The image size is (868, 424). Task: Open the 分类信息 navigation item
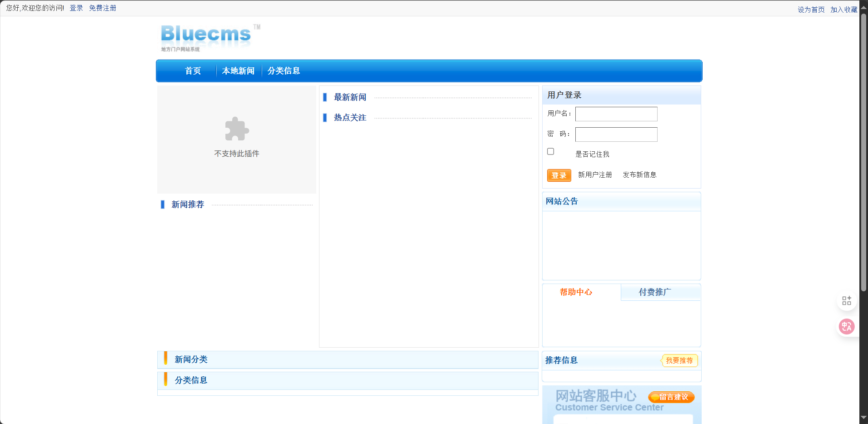pos(284,71)
